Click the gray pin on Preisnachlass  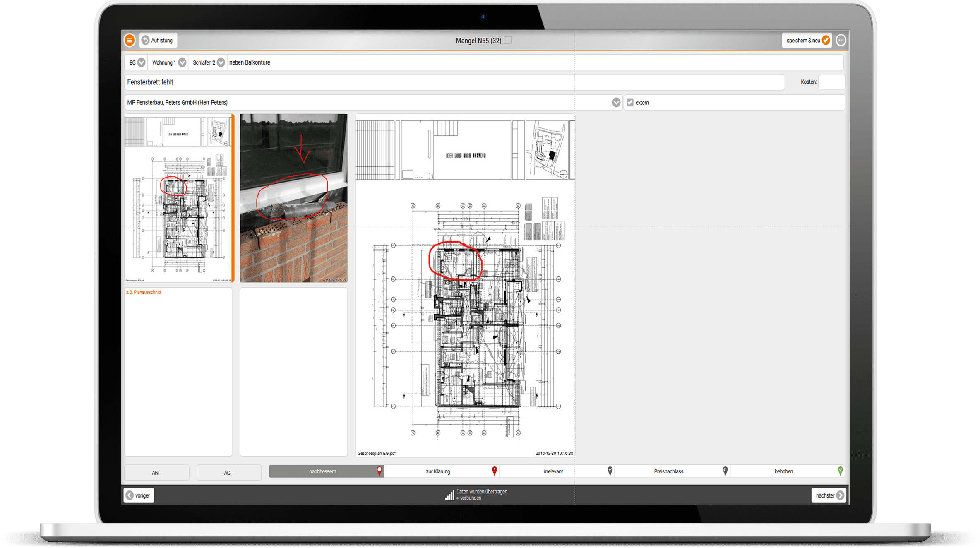click(725, 471)
